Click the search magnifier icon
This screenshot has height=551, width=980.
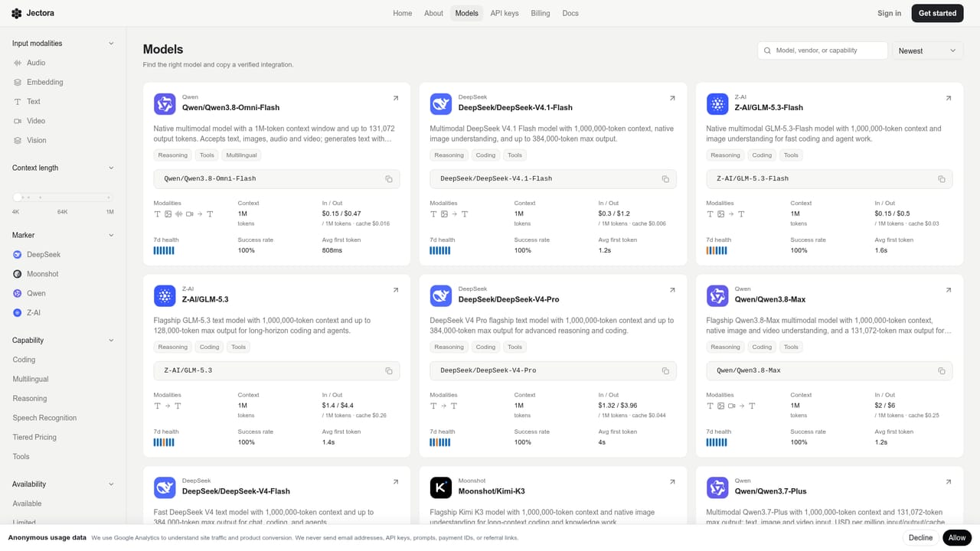coord(767,51)
